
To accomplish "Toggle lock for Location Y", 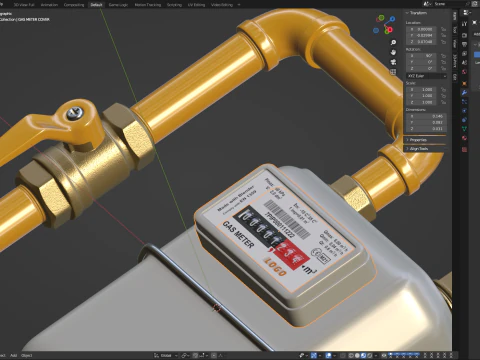I will [443, 35].
